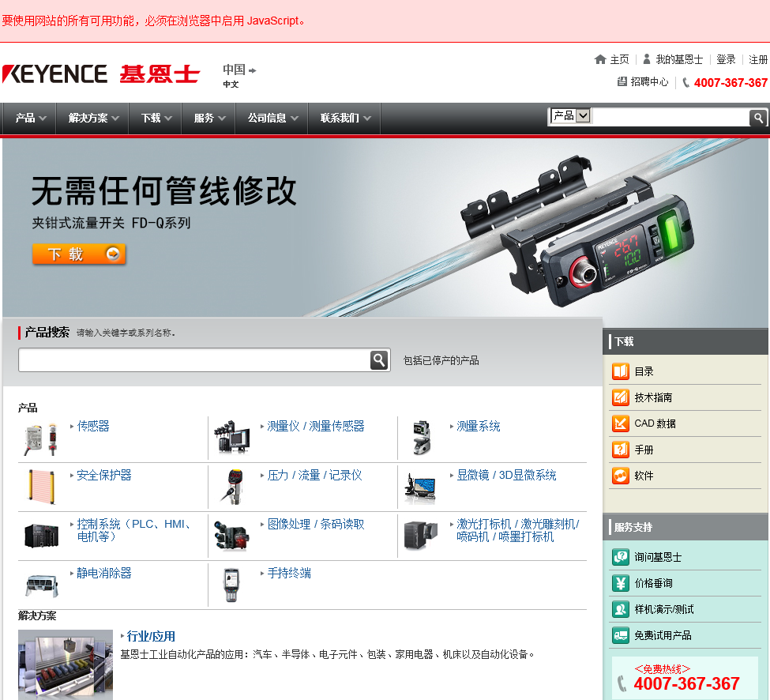
Task: Click the 软件 software icon
Action: 621,476
